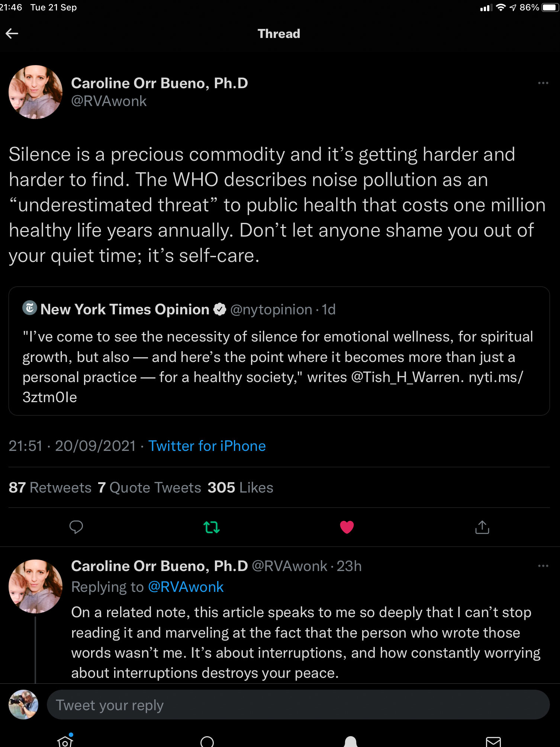Undo the green retweet on this tweet
This screenshot has height=747, width=560.
tap(212, 527)
